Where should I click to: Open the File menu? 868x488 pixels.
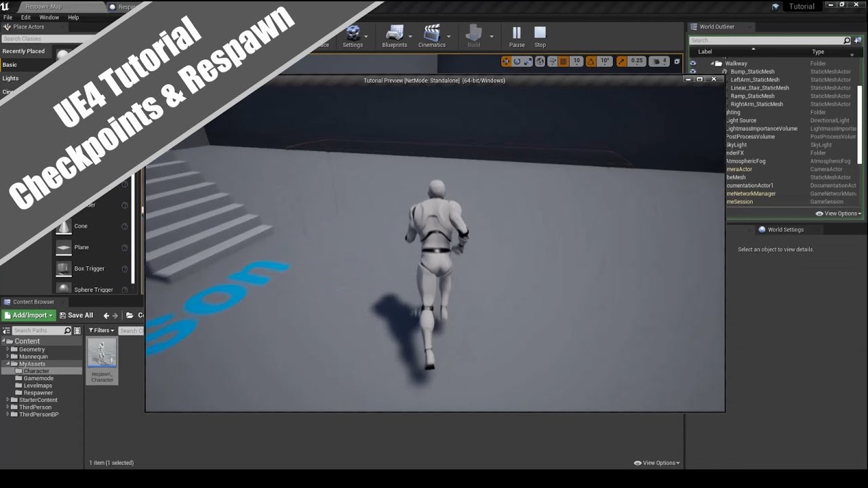pos(7,17)
